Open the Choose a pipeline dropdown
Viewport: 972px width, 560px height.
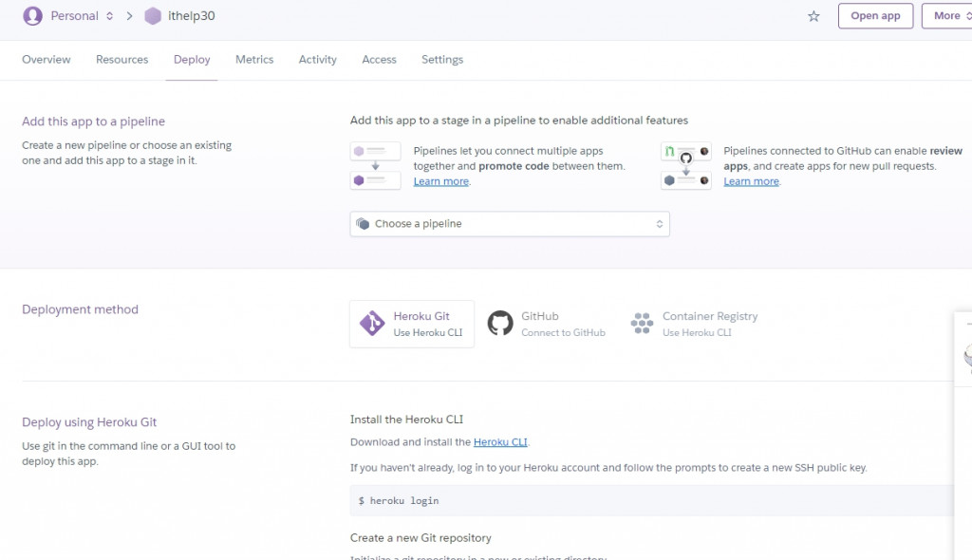510,224
